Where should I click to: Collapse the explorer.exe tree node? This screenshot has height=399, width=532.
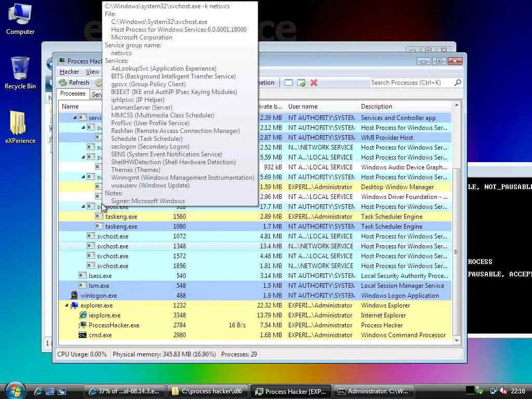click(x=66, y=305)
